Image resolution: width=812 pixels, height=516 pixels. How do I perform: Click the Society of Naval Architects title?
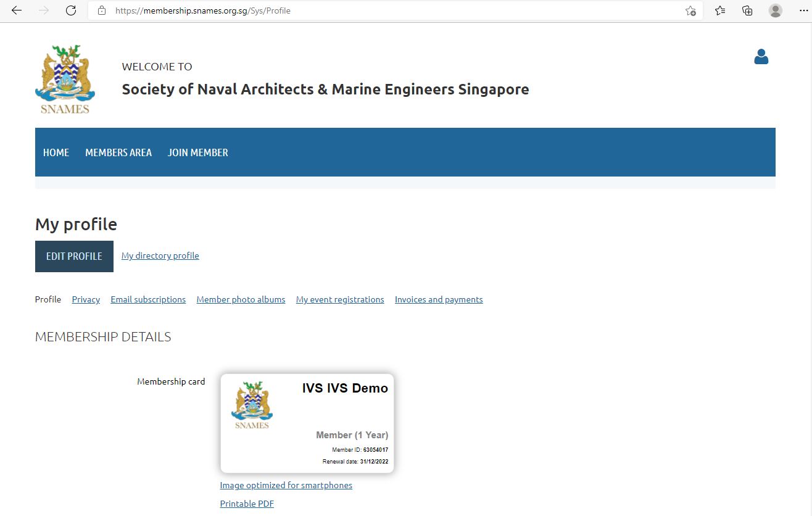pyautogui.click(x=325, y=89)
